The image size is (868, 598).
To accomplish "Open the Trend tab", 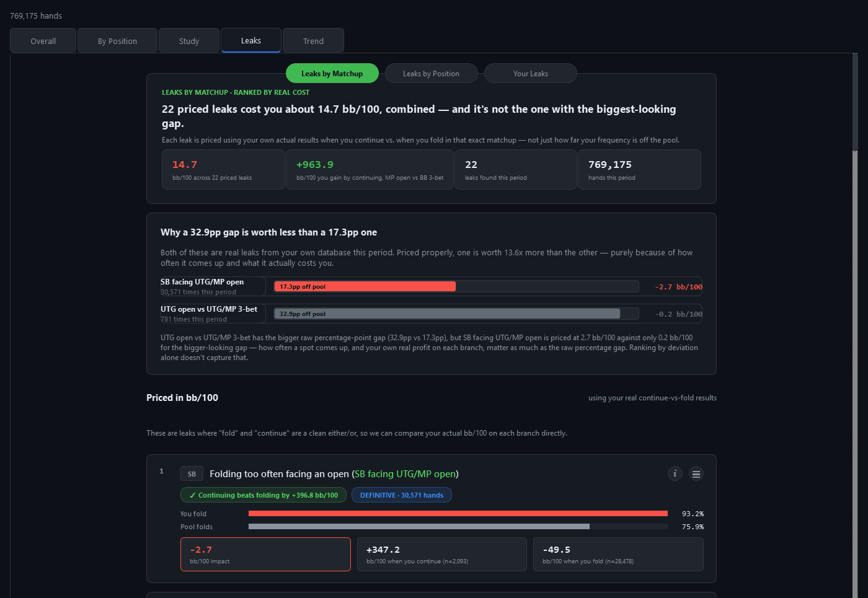I will pyautogui.click(x=313, y=41).
